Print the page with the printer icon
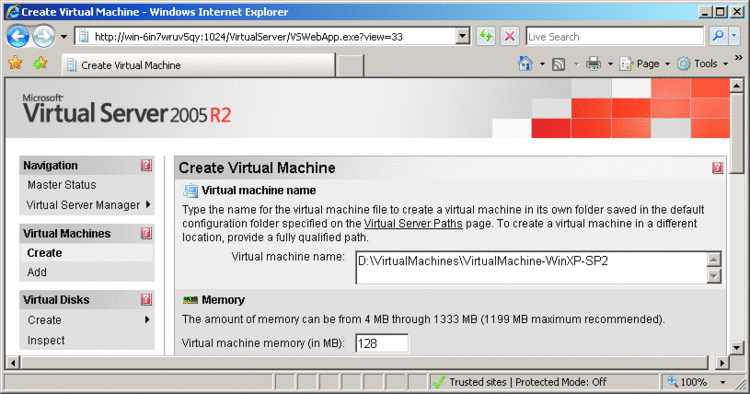The height and width of the screenshot is (394, 750). coord(594,64)
